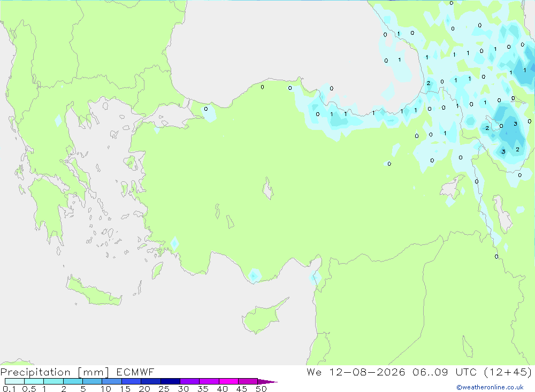Viewport: 535px width, 392px height.
Task: Click the '[mm]' unit label
Action: pyautogui.click(x=93, y=372)
